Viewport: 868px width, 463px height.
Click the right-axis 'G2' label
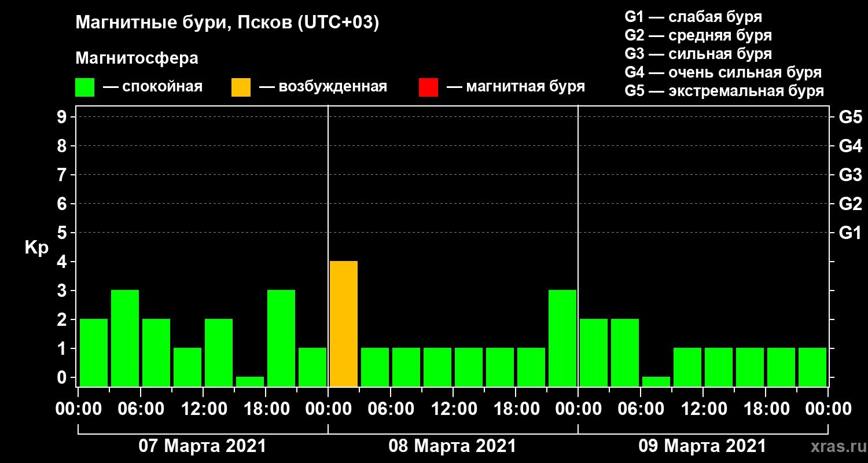pyautogui.click(x=850, y=204)
